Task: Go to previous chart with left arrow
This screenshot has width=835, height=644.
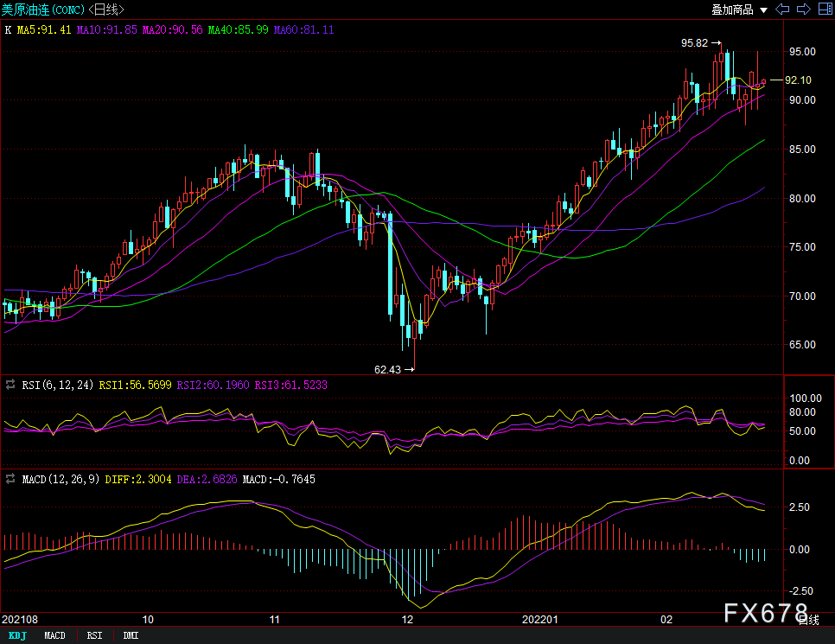Action: 782,9
